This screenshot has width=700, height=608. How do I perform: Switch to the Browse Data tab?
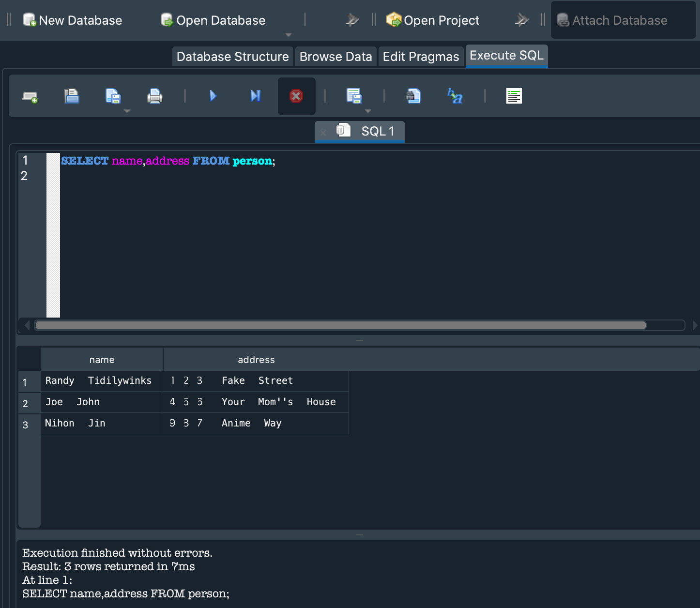(336, 57)
